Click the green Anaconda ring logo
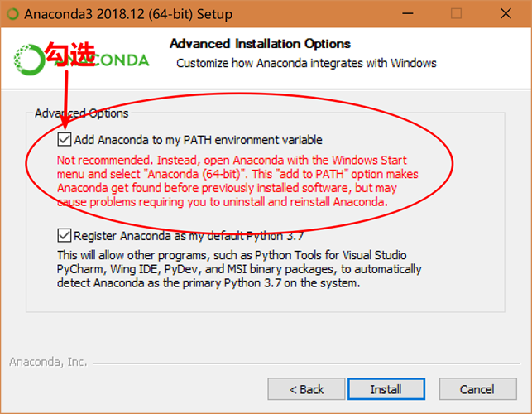The image size is (532, 414). [29, 60]
